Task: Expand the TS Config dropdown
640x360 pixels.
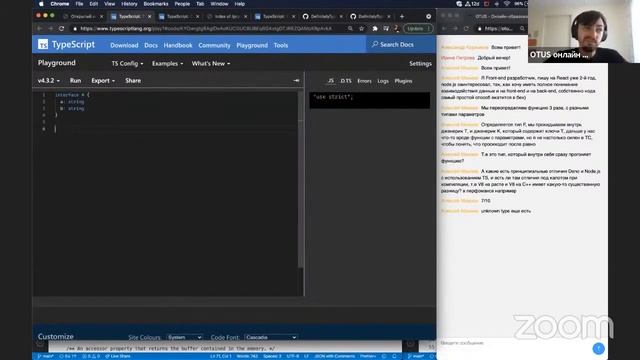Action: (x=127, y=64)
